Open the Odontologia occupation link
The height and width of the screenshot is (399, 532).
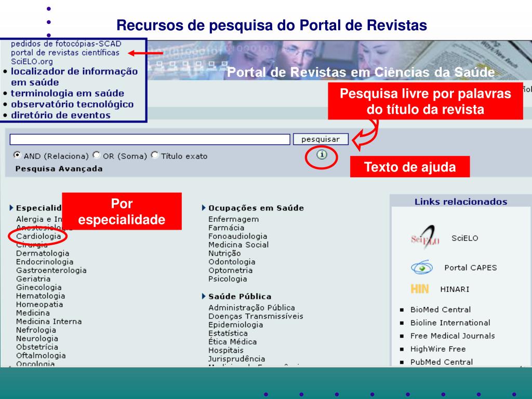(232, 262)
